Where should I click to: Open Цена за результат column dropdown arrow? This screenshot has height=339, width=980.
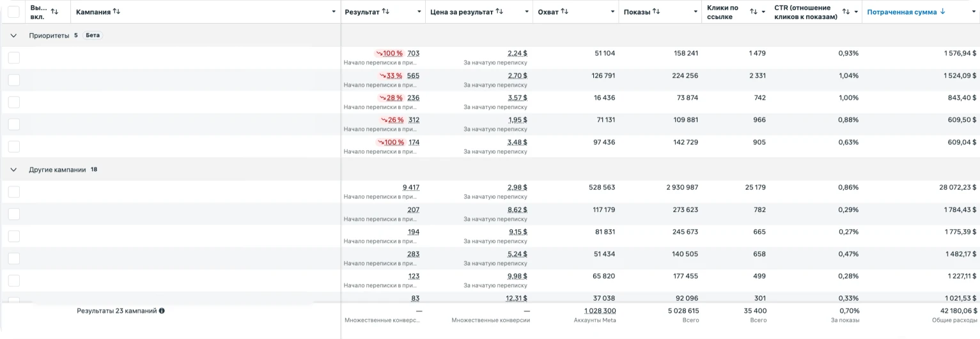click(x=527, y=12)
